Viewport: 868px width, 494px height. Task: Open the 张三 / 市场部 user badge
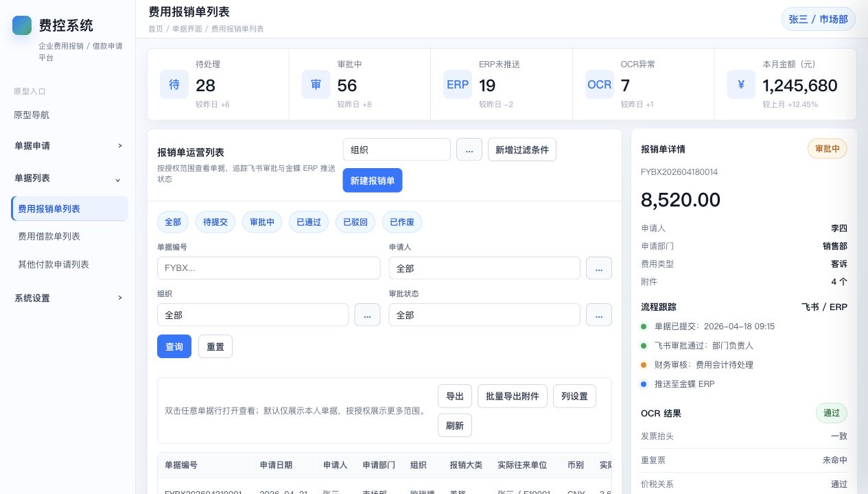tap(818, 19)
